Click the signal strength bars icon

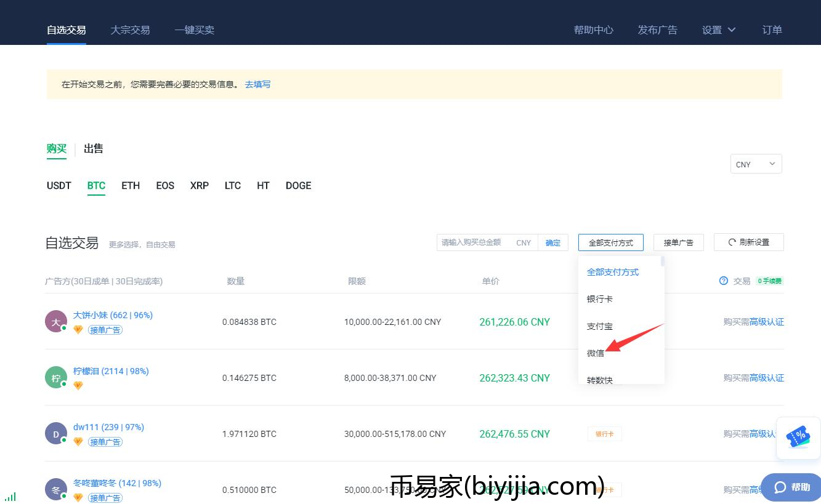tap(10, 497)
